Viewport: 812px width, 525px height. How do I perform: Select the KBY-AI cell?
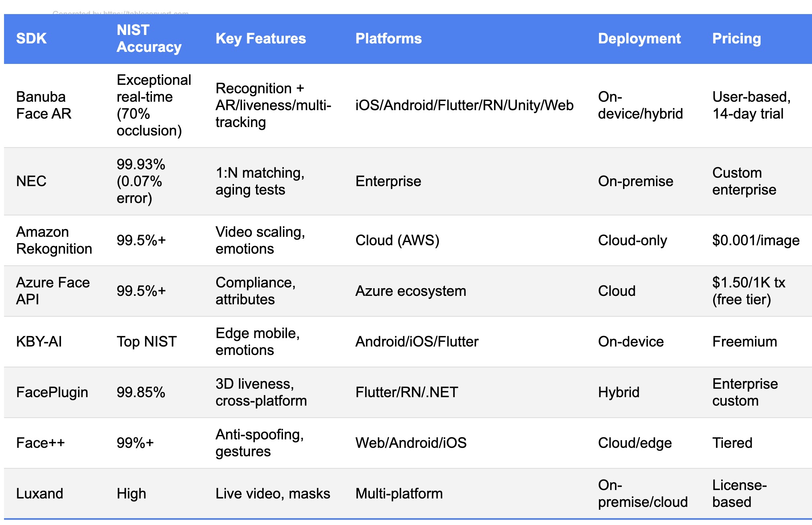click(x=39, y=342)
